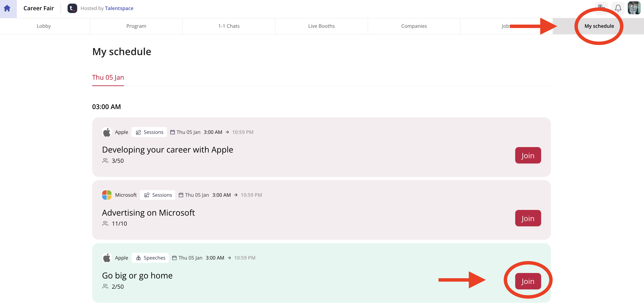644x306 pixels.
Task: Open the Live Booths tab
Action: (321, 26)
